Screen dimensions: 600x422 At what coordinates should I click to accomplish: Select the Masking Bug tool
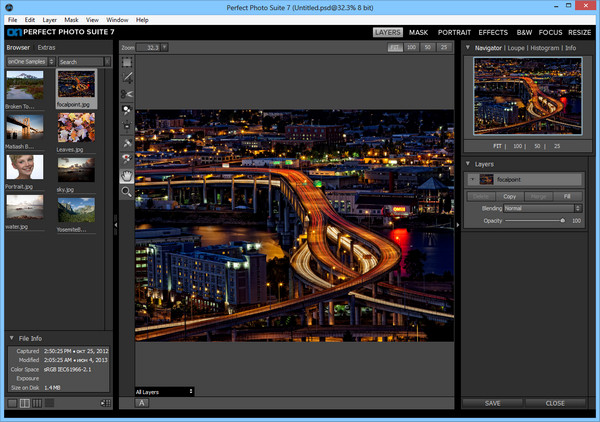pyautogui.click(x=127, y=126)
